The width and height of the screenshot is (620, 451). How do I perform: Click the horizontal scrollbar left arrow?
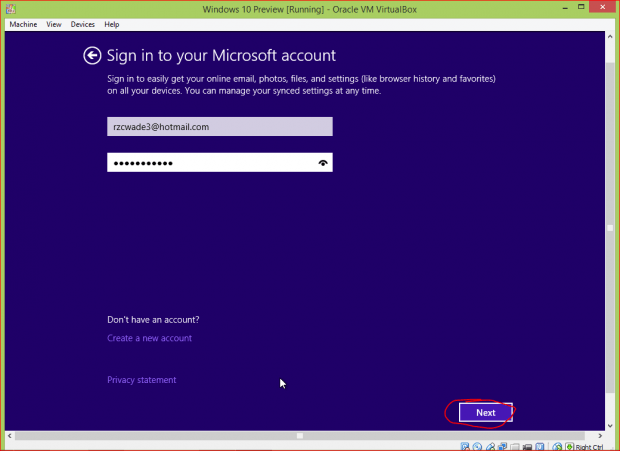tap(10, 436)
